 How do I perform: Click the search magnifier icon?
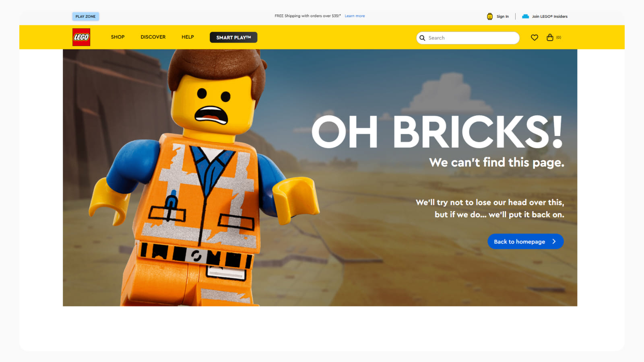pyautogui.click(x=422, y=37)
